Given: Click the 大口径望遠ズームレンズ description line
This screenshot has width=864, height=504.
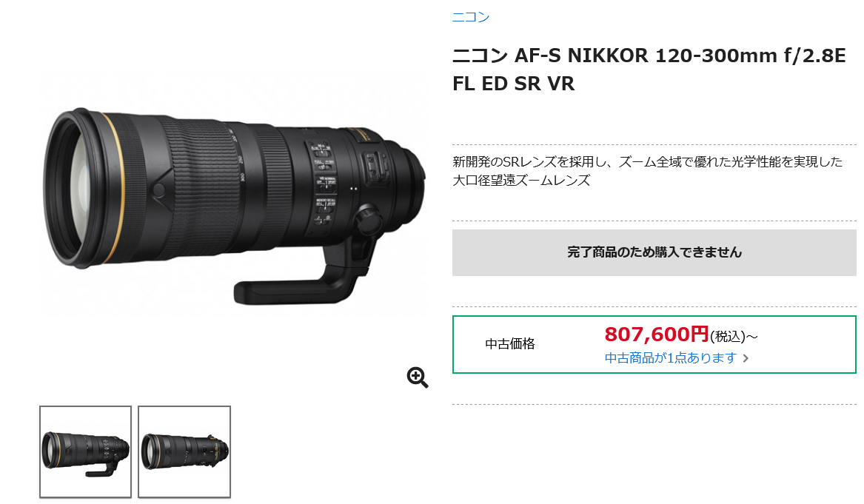Looking at the screenshot, I should point(521,180).
